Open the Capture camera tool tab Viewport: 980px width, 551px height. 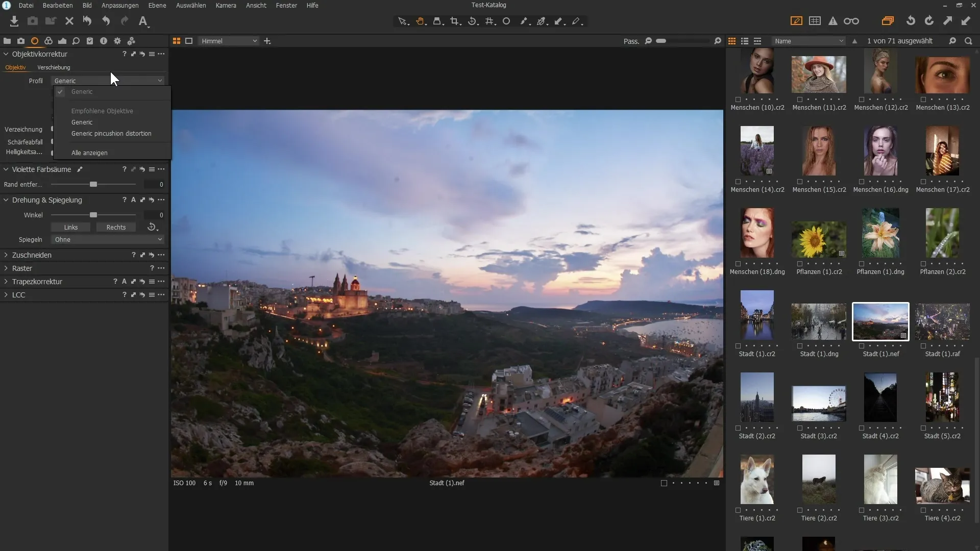(21, 41)
